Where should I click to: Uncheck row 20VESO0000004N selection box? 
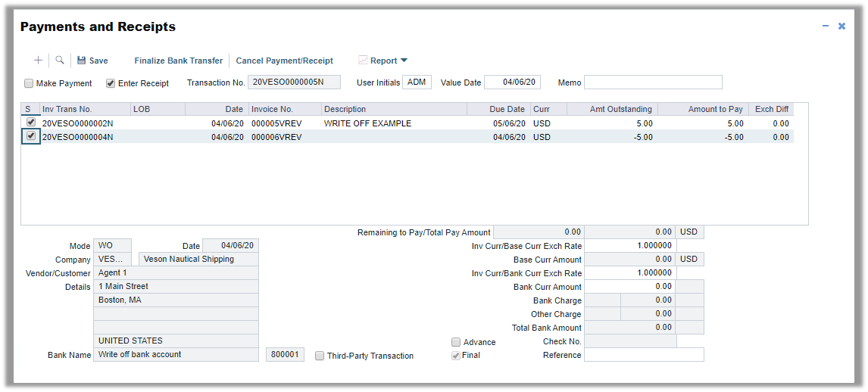point(30,136)
